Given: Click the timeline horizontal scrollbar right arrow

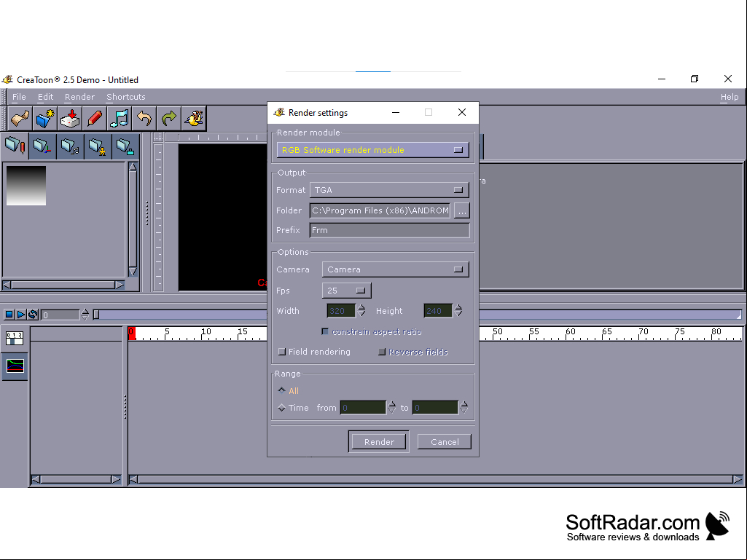Looking at the screenshot, I should (x=738, y=479).
